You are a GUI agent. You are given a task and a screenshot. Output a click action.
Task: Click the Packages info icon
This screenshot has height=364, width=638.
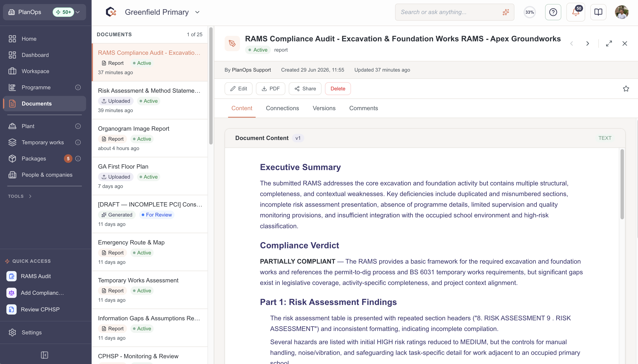(x=78, y=159)
